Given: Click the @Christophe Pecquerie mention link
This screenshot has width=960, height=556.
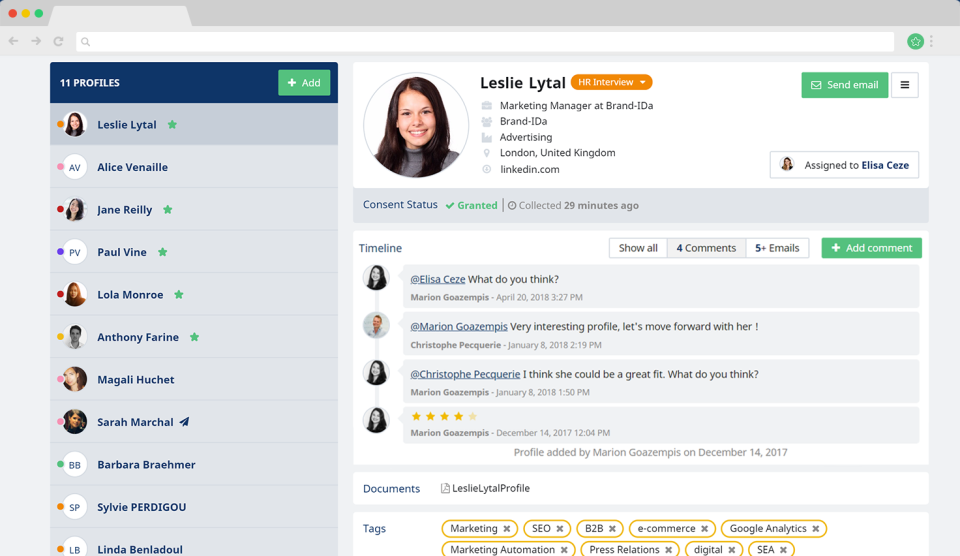Looking at the screenshot, I should point(465,374).
